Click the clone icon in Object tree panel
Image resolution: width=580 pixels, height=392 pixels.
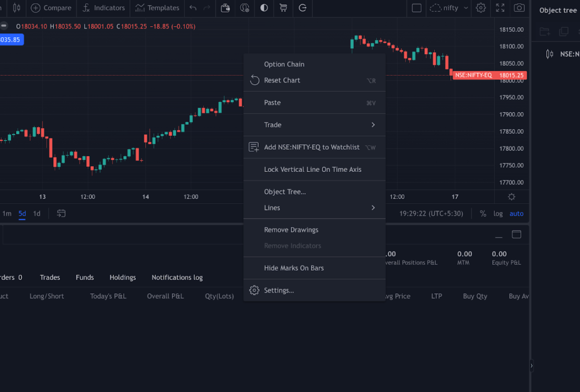pyautogui.click(x=564, y=31)
